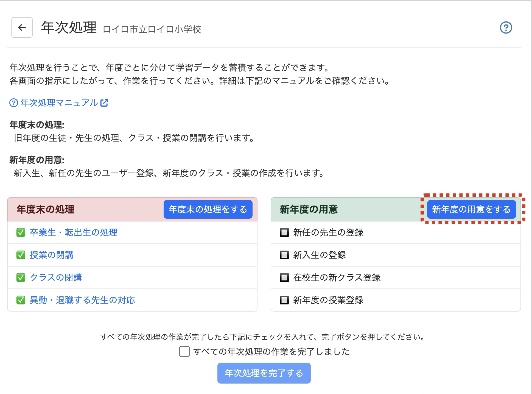This screenshot has width=532, height=394.
Task: Click green checkmark next to 卒業生・転出生の処理
Action: pyautogui.click(x=21, y=232)
